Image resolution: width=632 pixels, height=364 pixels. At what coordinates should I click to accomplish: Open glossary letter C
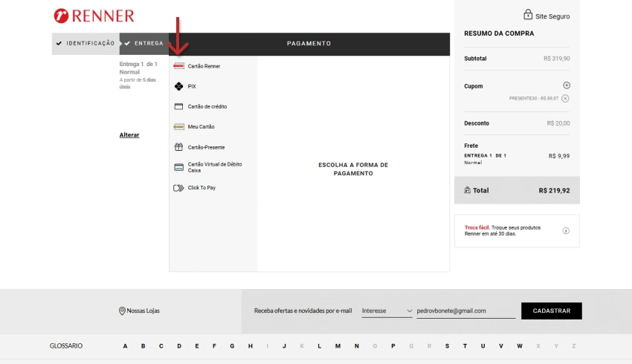161,346
